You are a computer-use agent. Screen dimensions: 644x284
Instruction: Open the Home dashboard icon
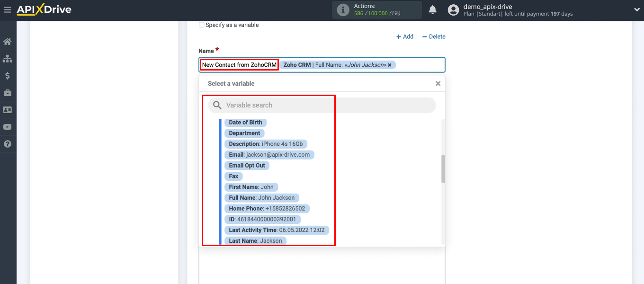8,42
